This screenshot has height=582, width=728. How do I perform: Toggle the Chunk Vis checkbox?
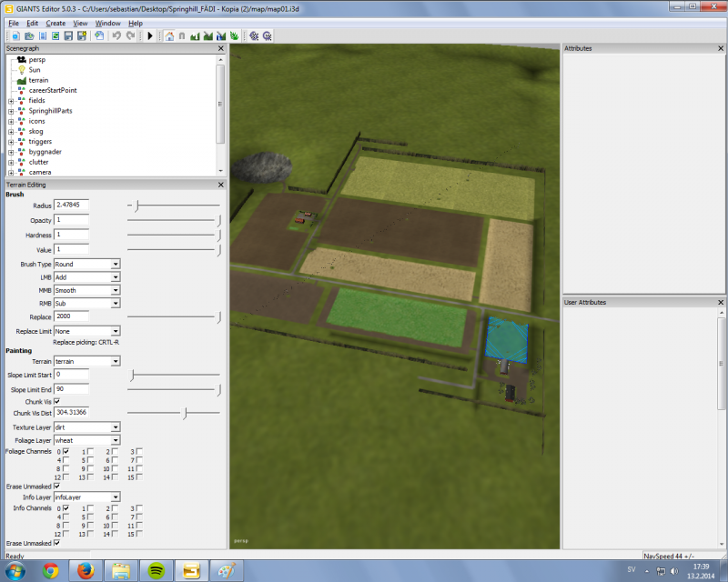[x=56, y=401]
